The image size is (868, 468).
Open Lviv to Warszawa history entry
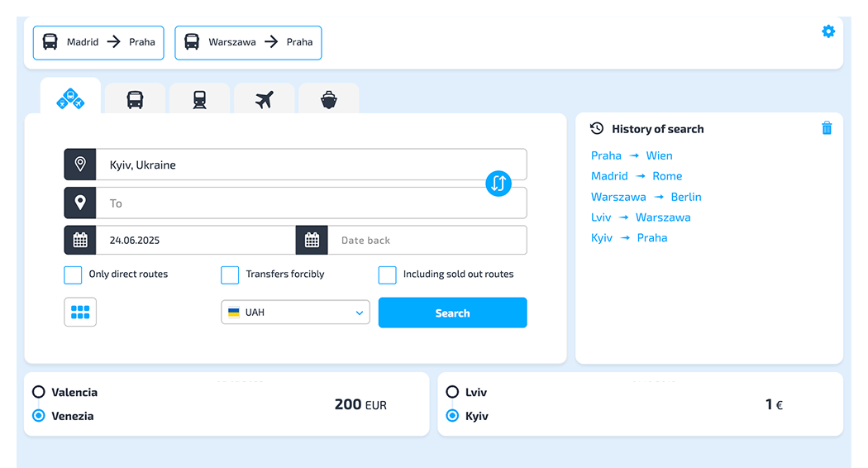pos(641,217)
